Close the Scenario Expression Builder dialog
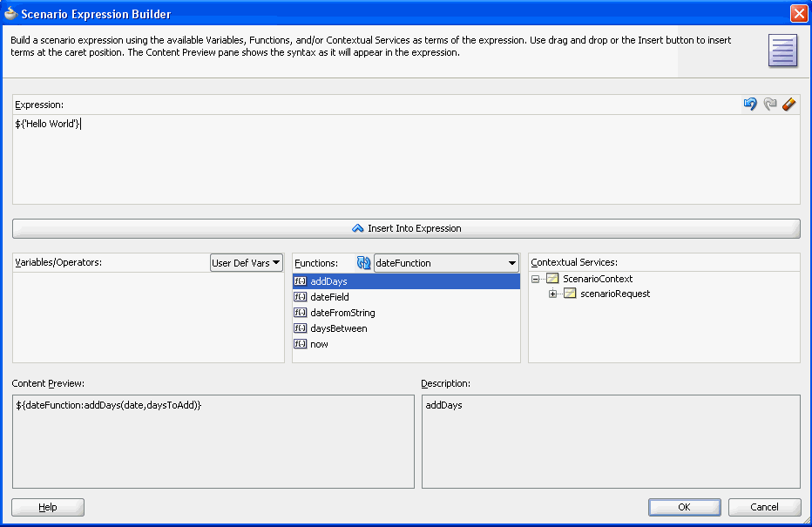Viewport: 812px width, 527px height. coord(799,13)
